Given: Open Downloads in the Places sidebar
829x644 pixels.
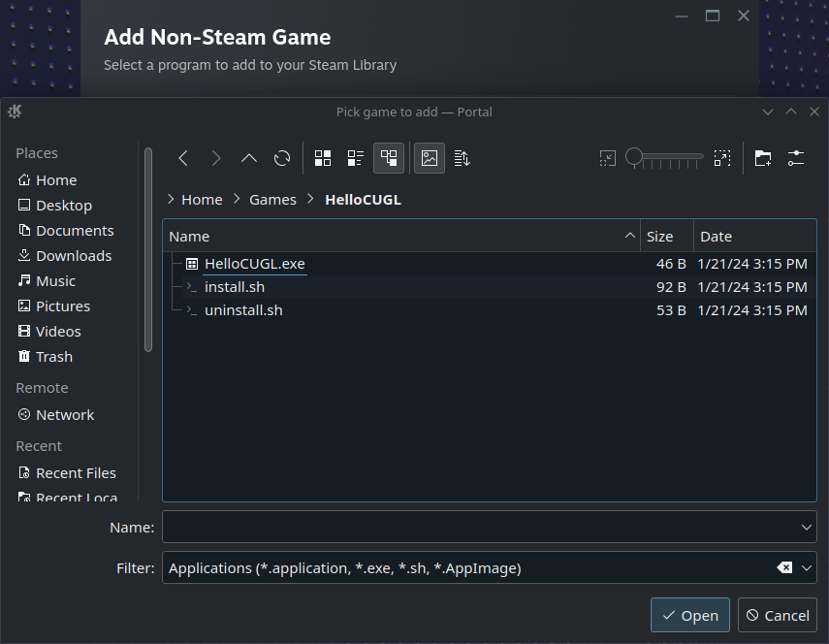Looking at the screenshot, I should tap(74, 256).
